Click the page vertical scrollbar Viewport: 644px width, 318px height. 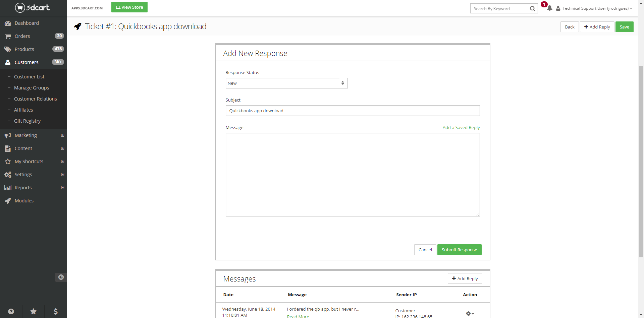coord(641,161)
